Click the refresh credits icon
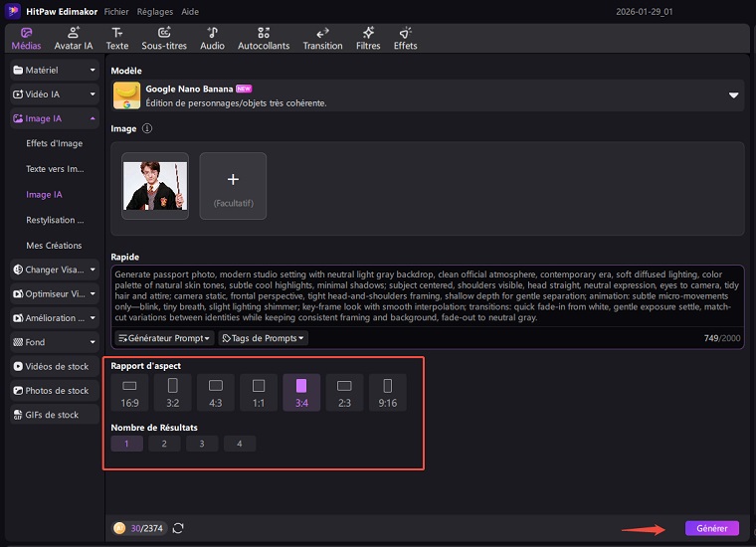Screen dimensions: 756x547 (178, 528)
